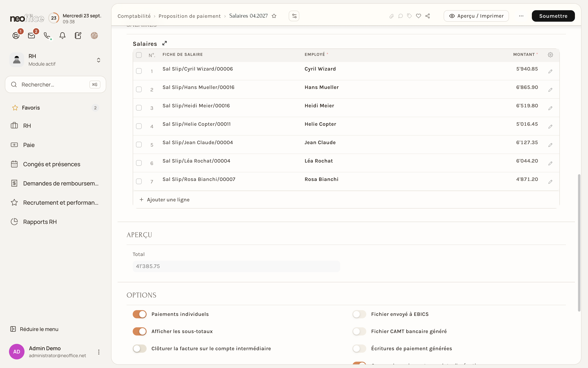Go to Proposition de paiement breadcrumb
This screenshot has height=368, width=588.
tap(189, 16)
